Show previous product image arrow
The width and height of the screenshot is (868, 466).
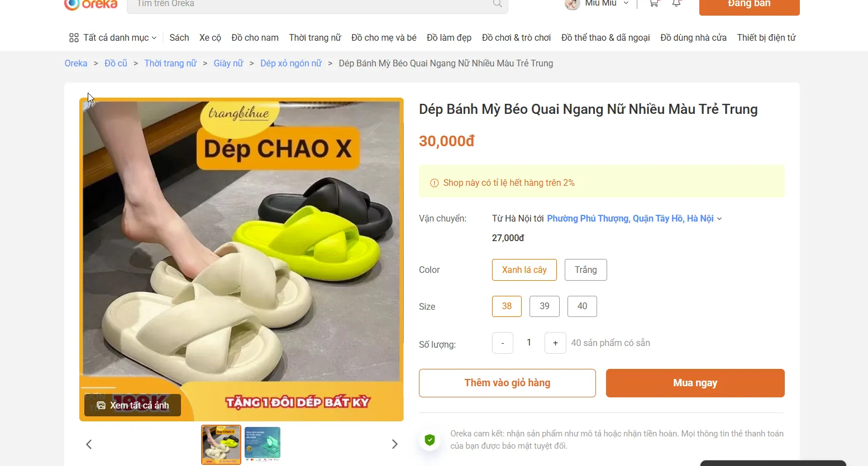tap(89, 444)
